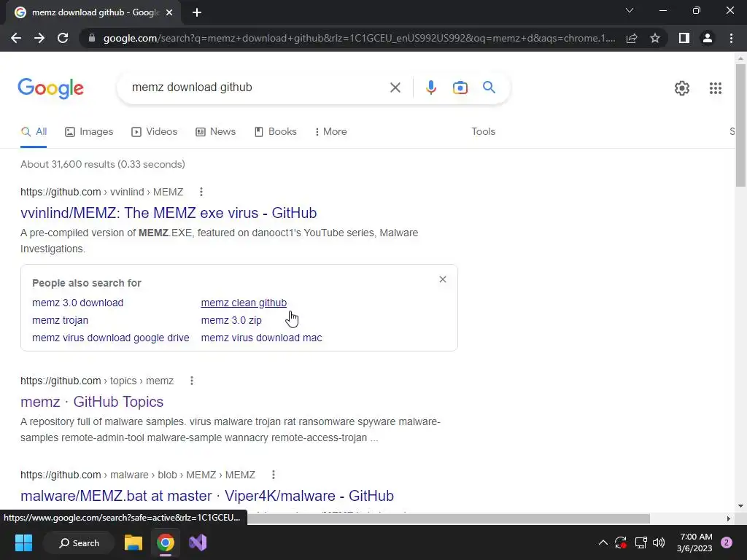Open the three-dot menu for the Viper4K malware result
Screen dimensions: 747x560
click(x=273, y=475)
